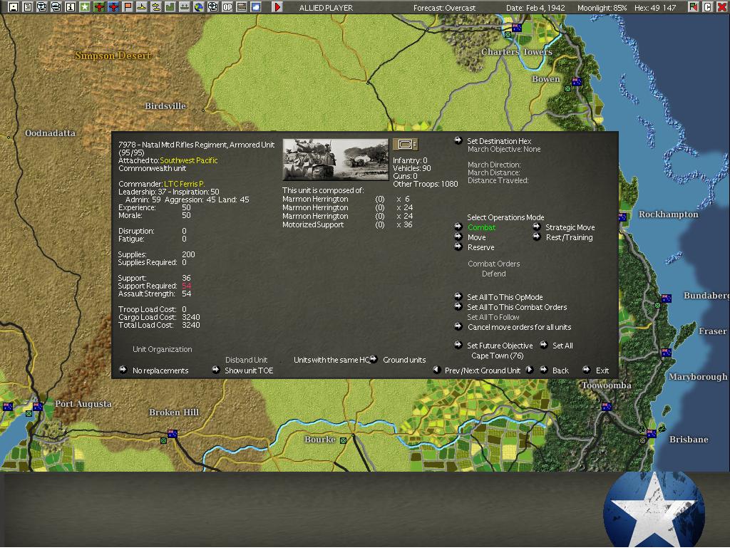
Task: Click the single yellow ship toolbar icon
Action: 142,7
